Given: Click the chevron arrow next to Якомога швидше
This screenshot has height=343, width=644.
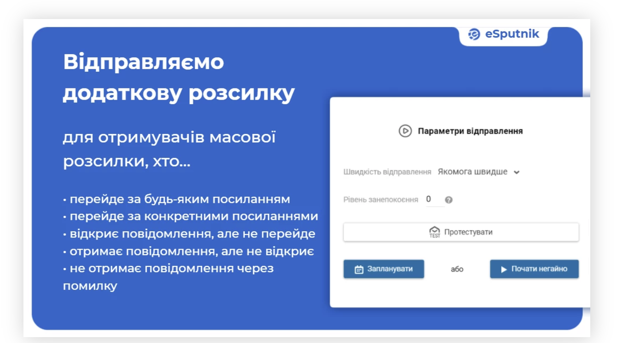Looking at the screenshot, I should [x=517, y=172].
